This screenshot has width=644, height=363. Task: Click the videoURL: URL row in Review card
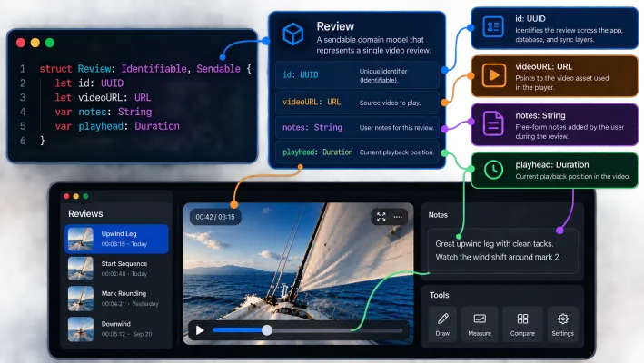(x=357, y=103)
